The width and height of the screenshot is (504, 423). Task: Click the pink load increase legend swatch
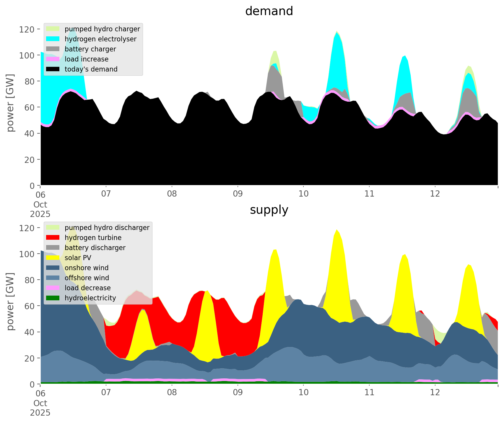pos(53,59)
